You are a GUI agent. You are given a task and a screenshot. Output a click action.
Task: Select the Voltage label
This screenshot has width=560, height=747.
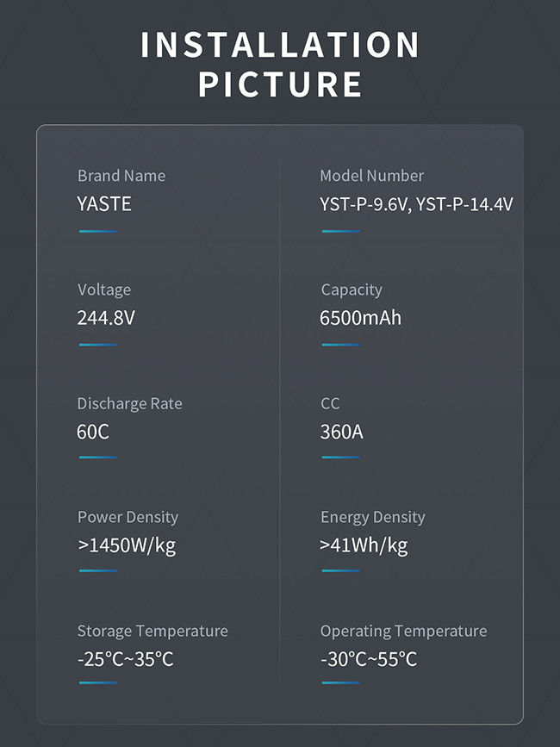pyautogui.click(x=104, y=289)
